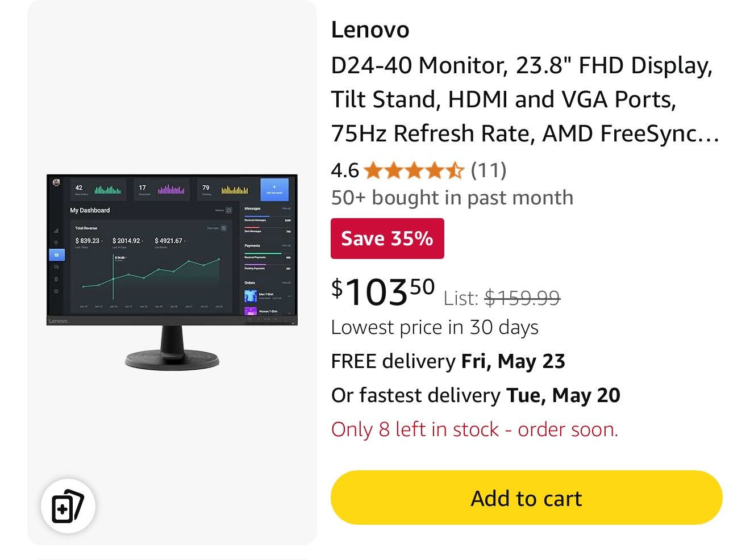View the (11) customer reviews
Viewport: 750px width, 560px height.
(x=488, y=170)
